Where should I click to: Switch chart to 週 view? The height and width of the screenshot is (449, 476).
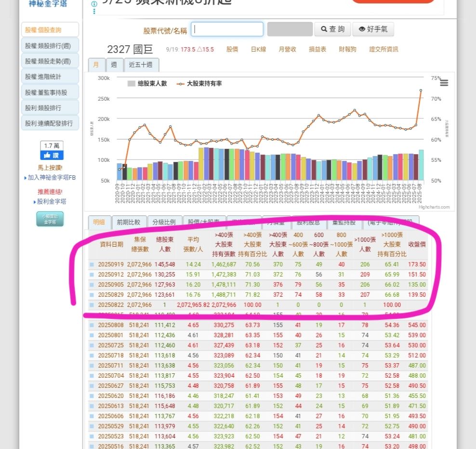114,65
